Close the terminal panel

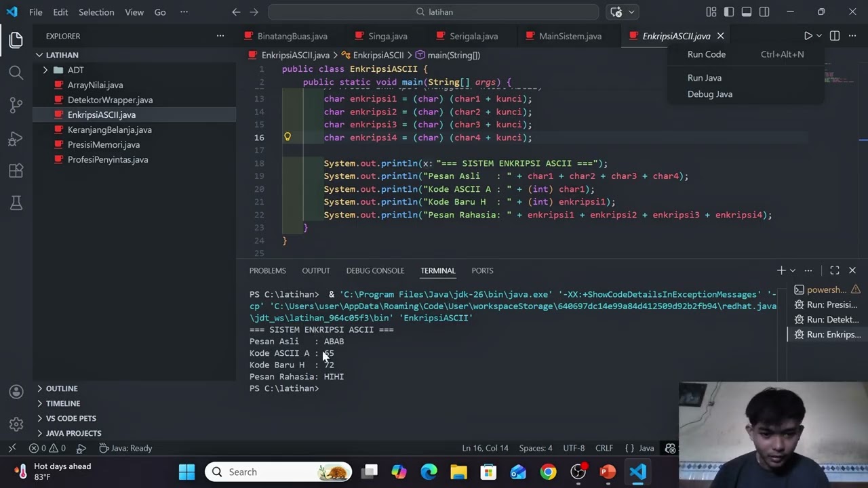[x=852, y=270]
